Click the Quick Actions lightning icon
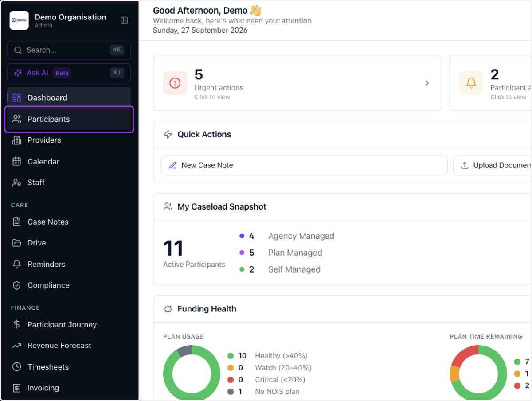The height and width of the screenshot is (401, 532). click(168, 135)
